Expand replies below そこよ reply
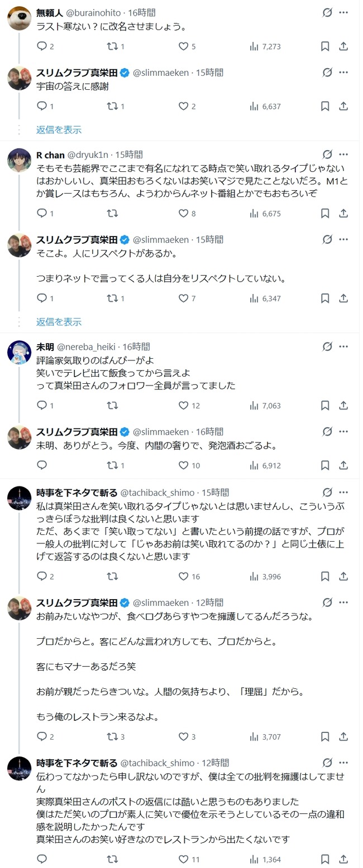The image size is (363, 868). click(x=59, y=322)
